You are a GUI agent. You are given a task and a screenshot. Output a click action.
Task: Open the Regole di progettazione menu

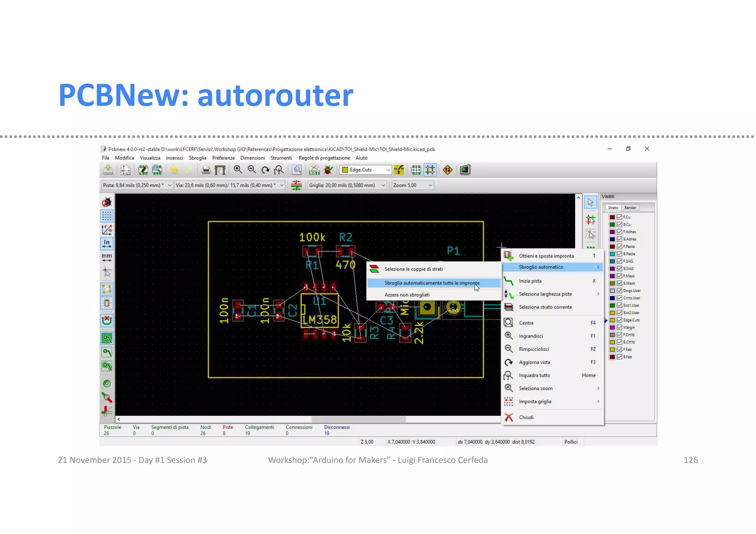coord(324,158)
